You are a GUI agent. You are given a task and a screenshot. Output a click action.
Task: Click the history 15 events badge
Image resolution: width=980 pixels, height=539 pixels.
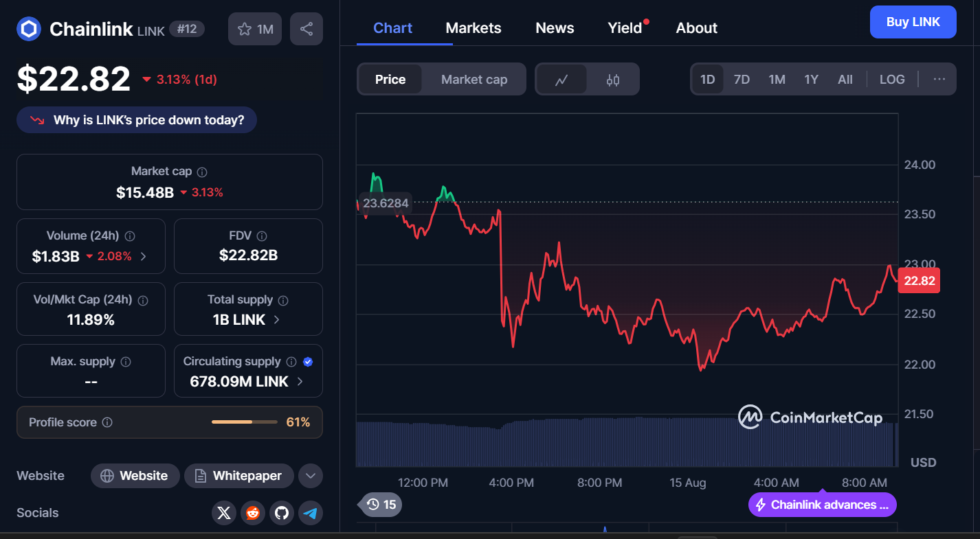(381, 505)
